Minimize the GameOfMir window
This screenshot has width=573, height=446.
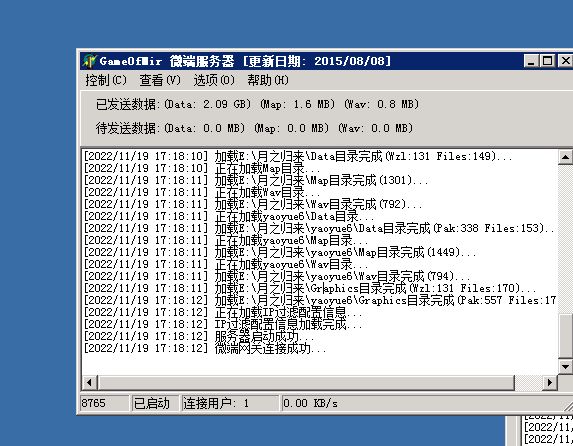531,61
